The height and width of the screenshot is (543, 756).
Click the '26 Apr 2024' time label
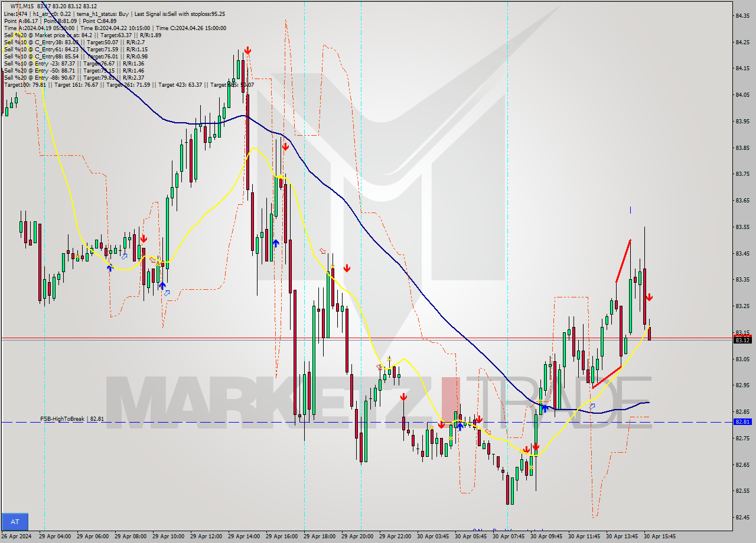tap(17, 537)
